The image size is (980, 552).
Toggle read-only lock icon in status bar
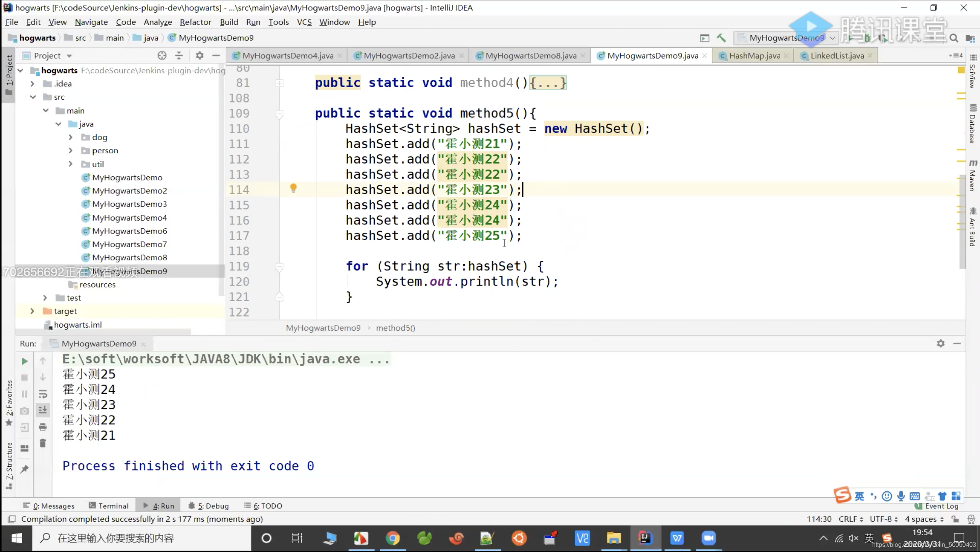coord(955,519)
